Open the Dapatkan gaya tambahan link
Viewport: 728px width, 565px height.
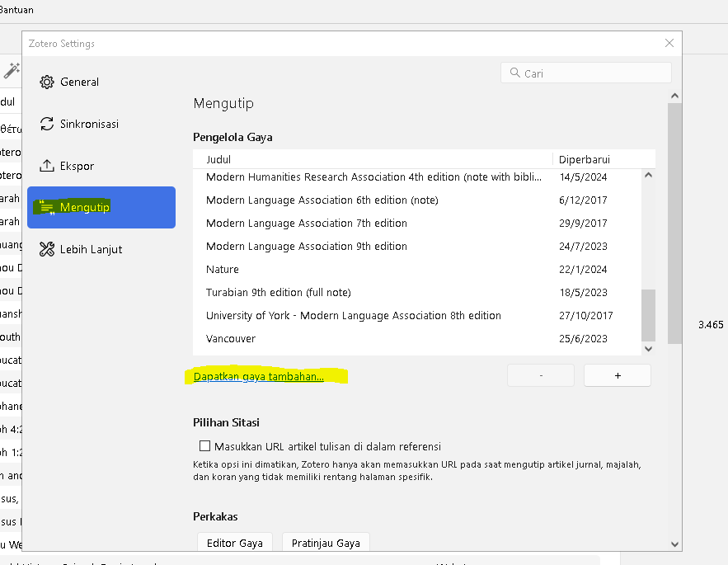tap(259, 376)
